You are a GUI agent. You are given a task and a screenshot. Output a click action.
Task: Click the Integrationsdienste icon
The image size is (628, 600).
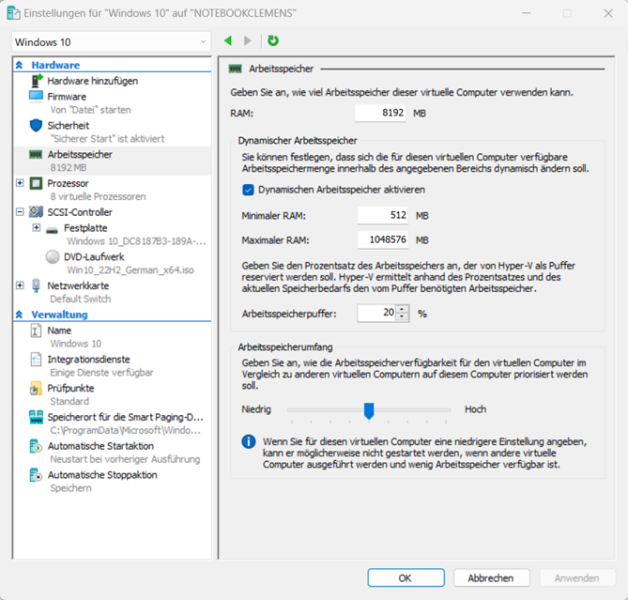point(36,359)
